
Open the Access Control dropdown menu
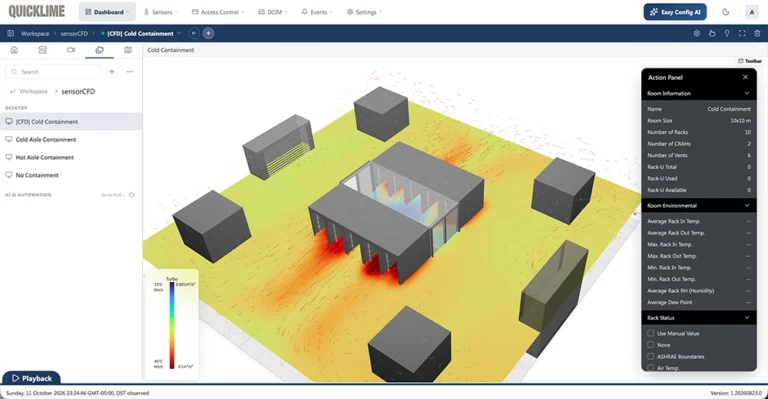click(217, 12)
